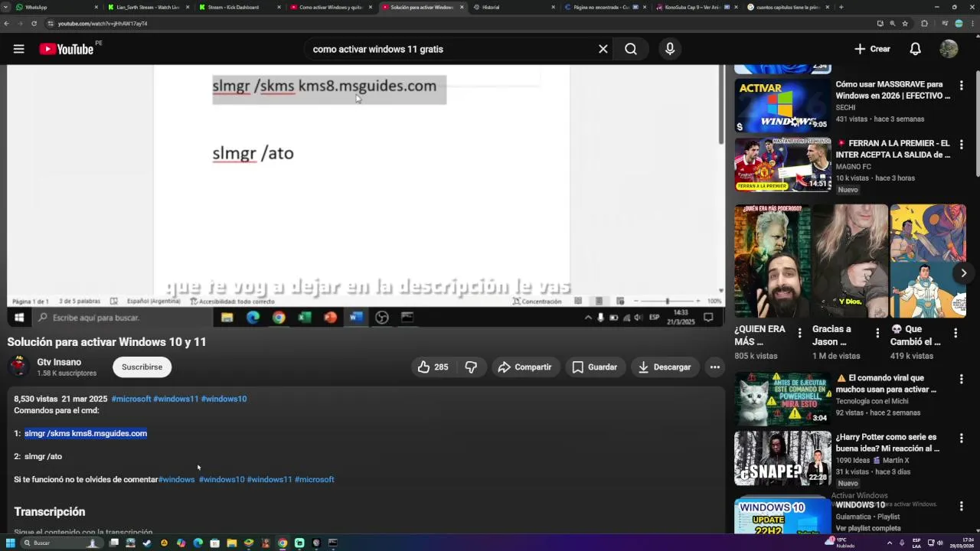Clear the search box with the X
Image resolution: width=980 pixels, height=551 pixels.
(x=603, y=49)
